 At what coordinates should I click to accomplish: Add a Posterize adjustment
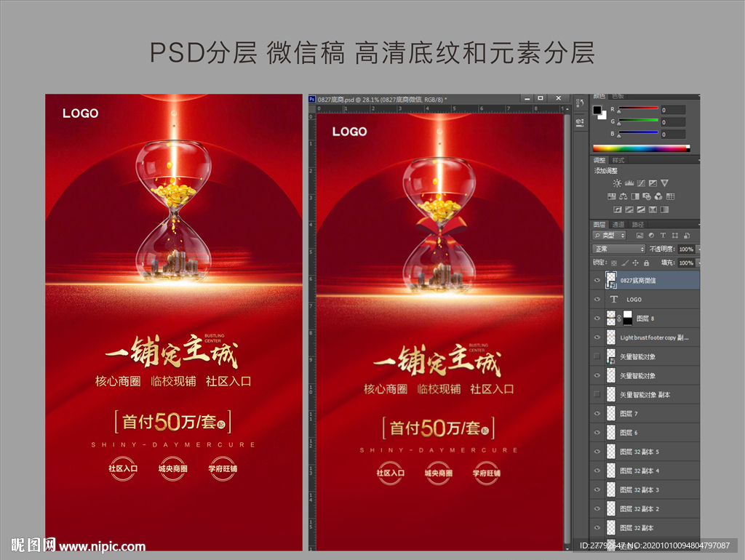tap(629, 209)
